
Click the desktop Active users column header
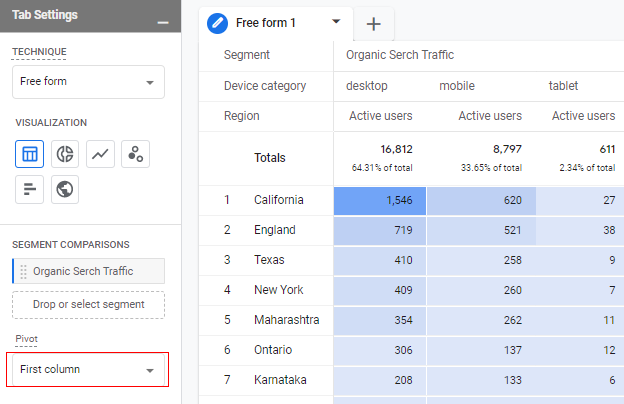click(x=380, y=116)
